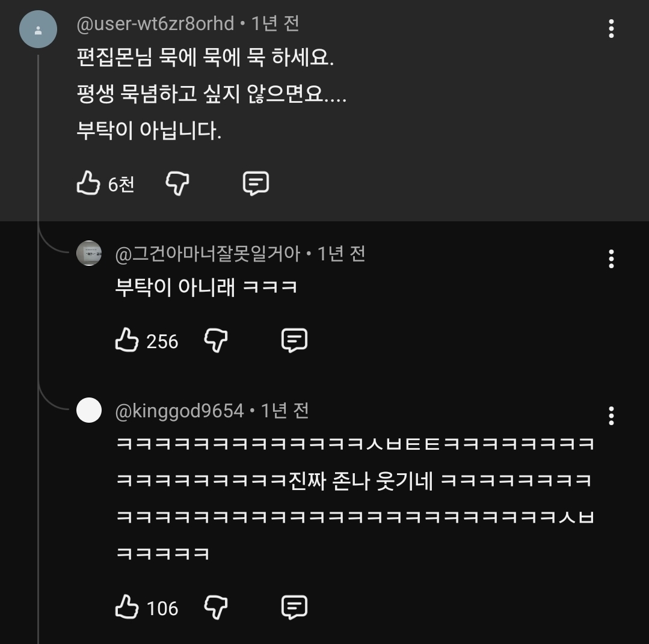Visit the @그건아마너잘못일거아 channel link

click(208, 254)
